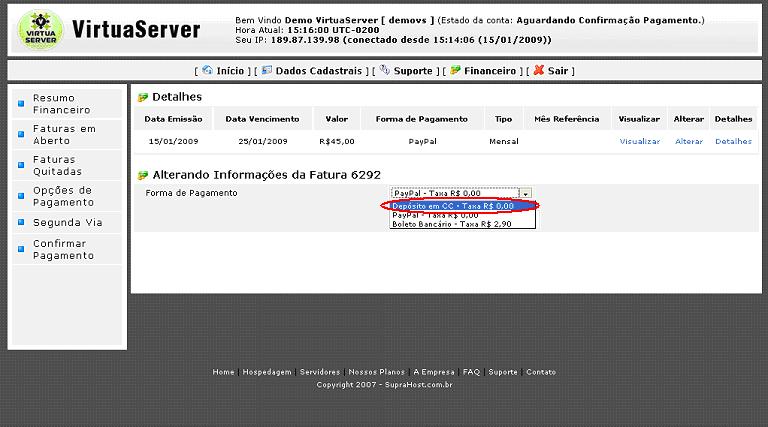Click the icon beside Alterando Informações heading
Screen dimensions: 768x427
(143, 175)
